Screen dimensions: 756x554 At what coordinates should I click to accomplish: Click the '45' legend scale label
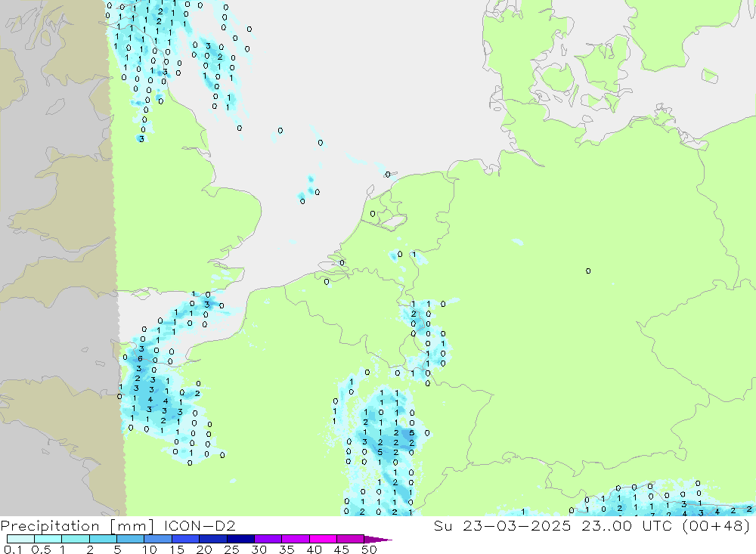342,549
